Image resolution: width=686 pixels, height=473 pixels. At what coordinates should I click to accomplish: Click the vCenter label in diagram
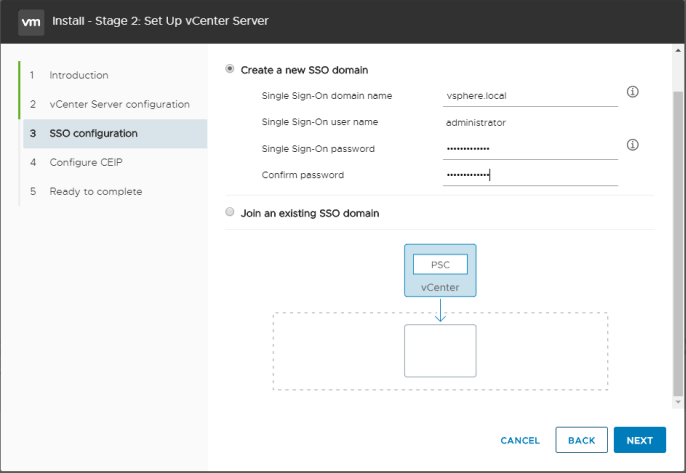tap(440, 287)
